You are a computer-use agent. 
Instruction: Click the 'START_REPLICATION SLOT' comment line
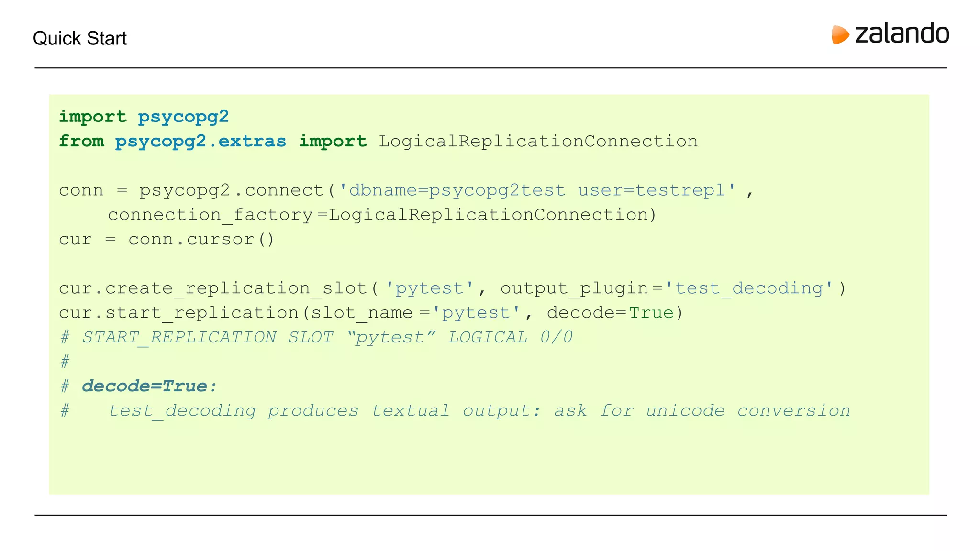click(316, 337)
